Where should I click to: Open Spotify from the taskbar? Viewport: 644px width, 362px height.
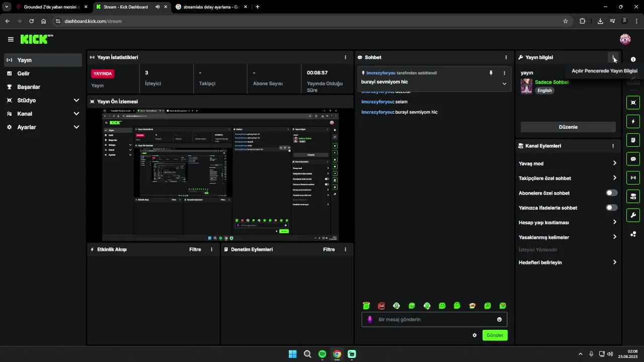(x=323, y=354)
